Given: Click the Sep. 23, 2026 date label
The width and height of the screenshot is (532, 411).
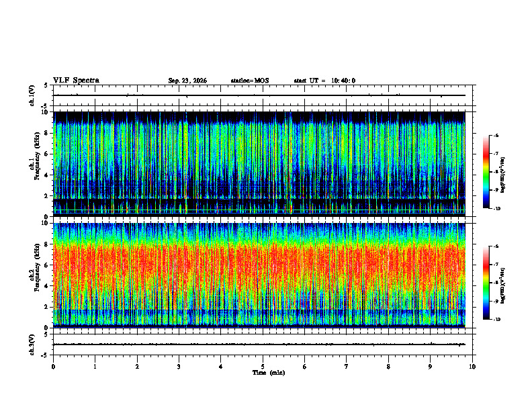Looking at the screenshot, I should point(187,81).
